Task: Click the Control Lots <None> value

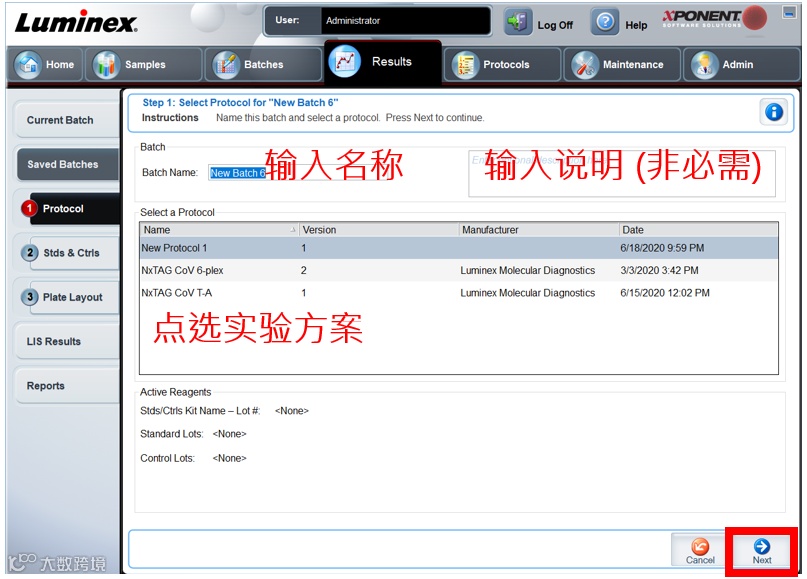Action: click(x=230, y=458)
